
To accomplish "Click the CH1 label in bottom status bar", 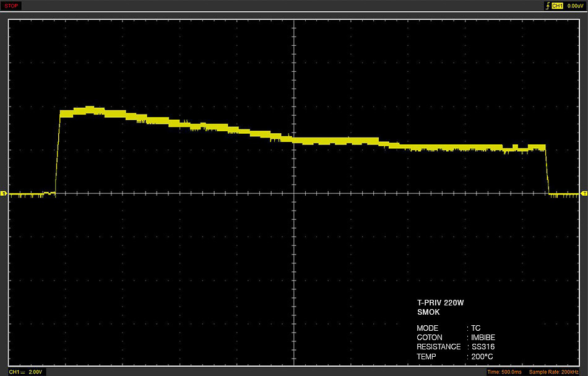I will tap(14, 372).
